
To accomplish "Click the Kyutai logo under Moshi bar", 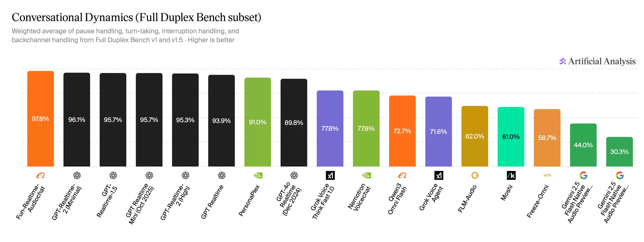I will click(x=511, y=175).
